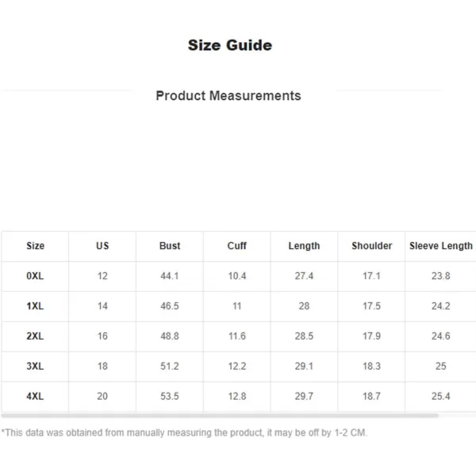The image size is (476, 476).
Task: Select the 4XL size row label
Action: pyautogui.click(x=35, y=396)
